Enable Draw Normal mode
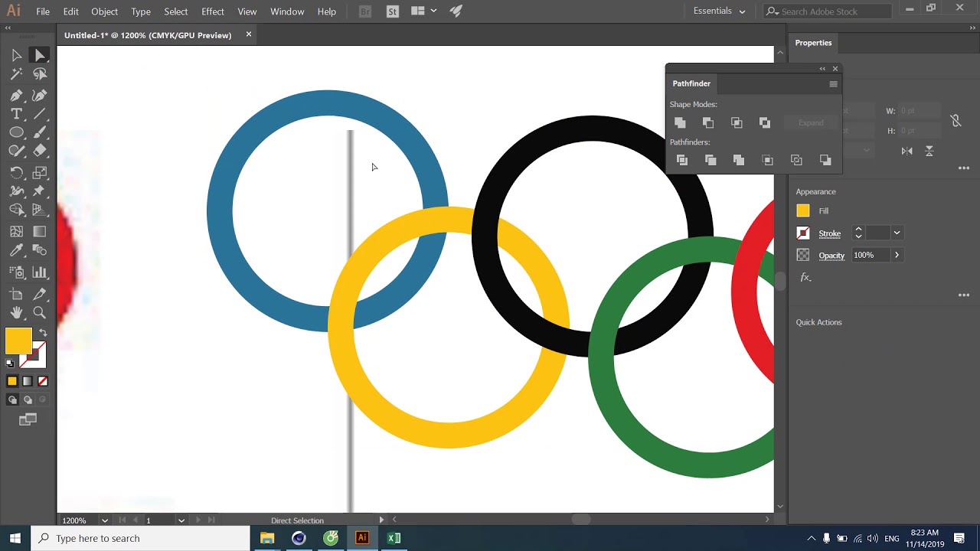This screenshot has height=551, width=980. tap(12, 399)
